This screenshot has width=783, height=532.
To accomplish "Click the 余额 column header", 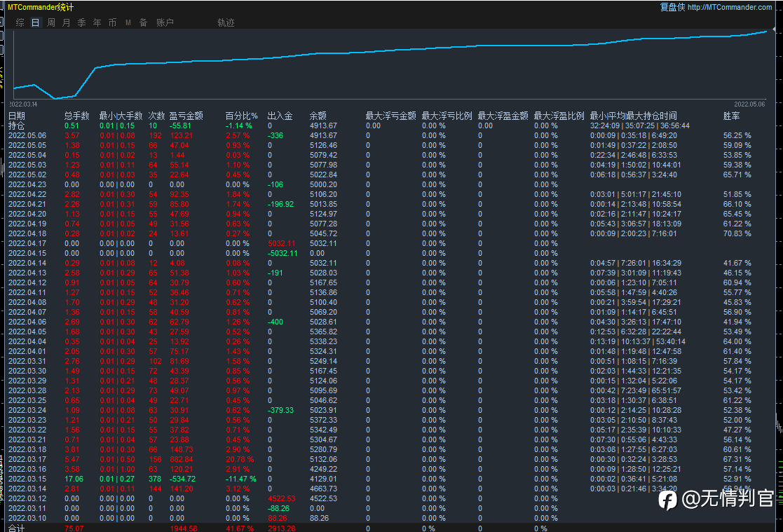I will pyautogui.click(x=318, y=116).
